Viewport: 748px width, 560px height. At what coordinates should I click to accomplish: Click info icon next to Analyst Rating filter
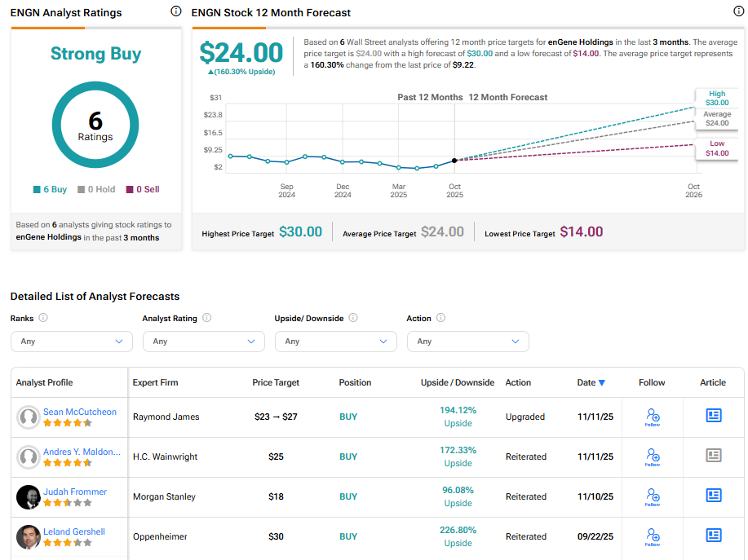[207, 318]
